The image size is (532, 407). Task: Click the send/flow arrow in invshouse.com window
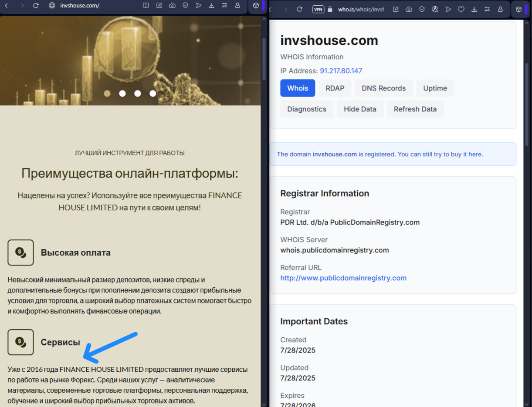click(x=198, y=6)
